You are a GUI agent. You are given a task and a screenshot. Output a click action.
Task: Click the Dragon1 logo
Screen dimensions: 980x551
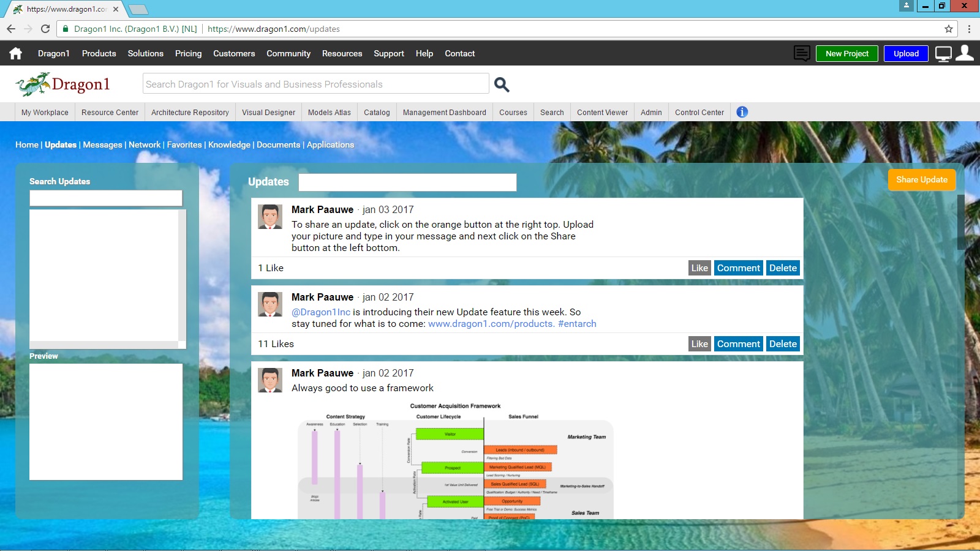click(x=63, y=84)
